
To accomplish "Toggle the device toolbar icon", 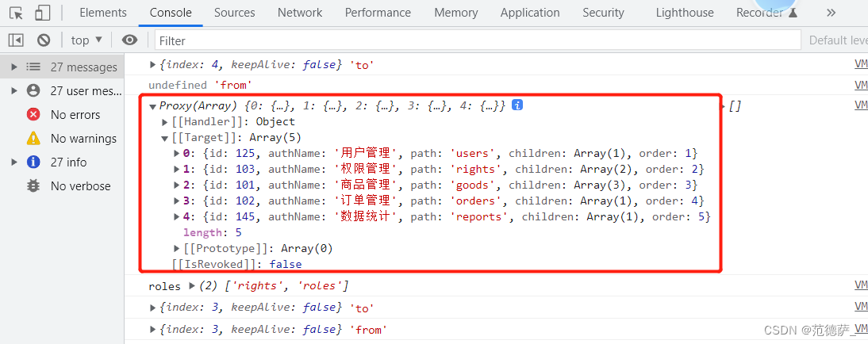I will (x=42, y=13).
